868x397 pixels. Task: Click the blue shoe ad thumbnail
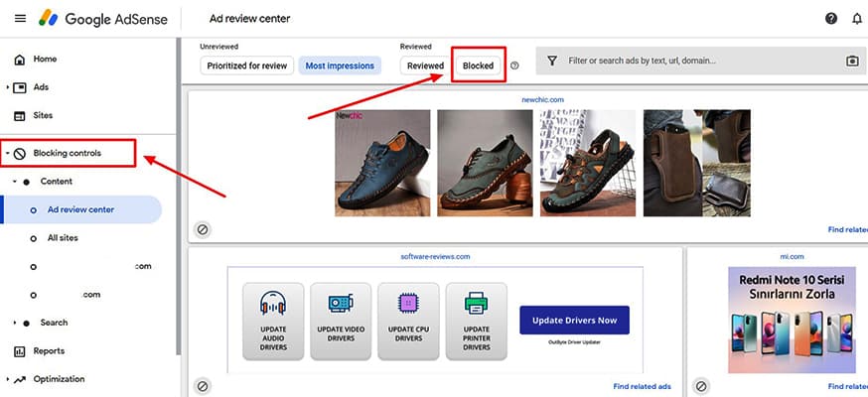coord(382,163)
